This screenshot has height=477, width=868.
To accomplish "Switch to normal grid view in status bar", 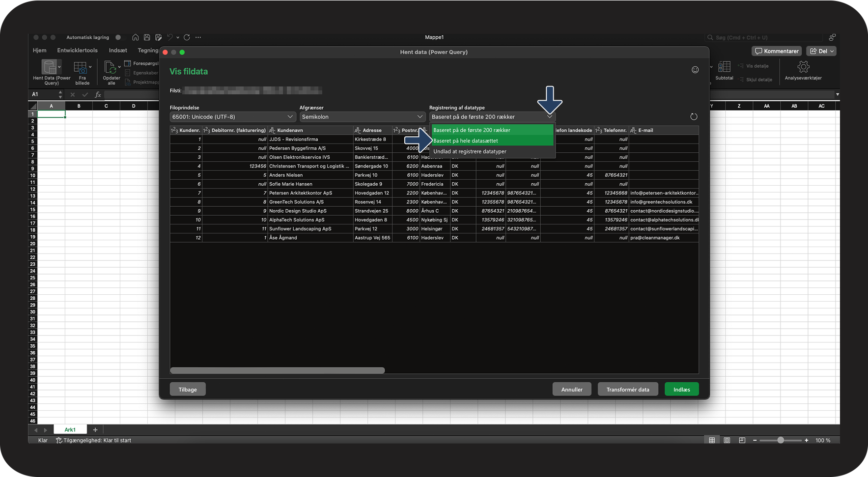I will click(x=711, y=440).
